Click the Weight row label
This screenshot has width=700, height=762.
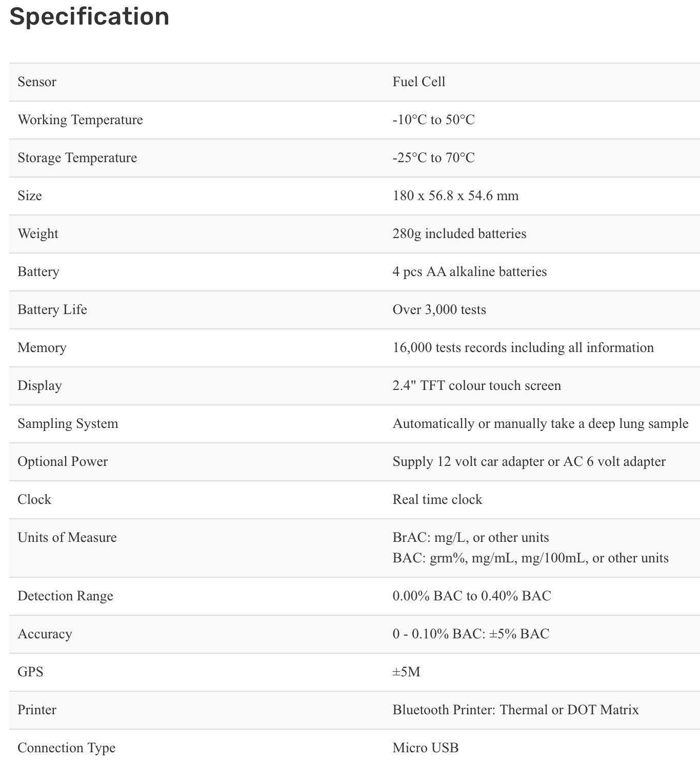click(x=38, y=234)
